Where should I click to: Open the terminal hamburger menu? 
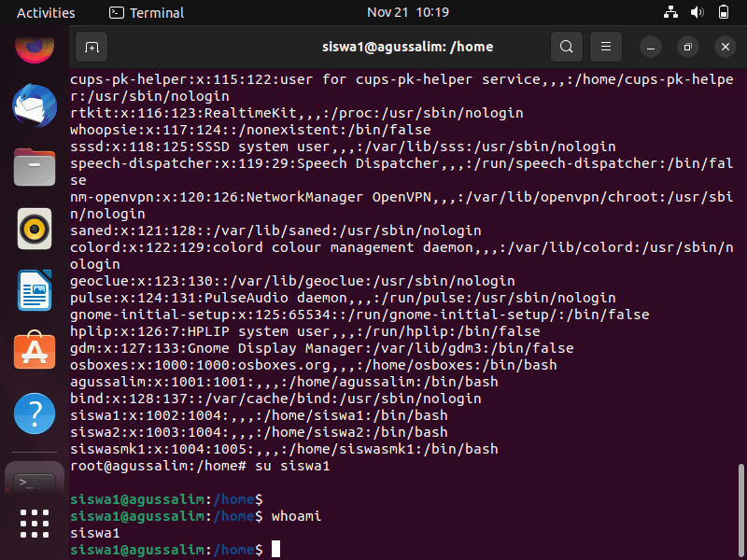tap(605, 48)
